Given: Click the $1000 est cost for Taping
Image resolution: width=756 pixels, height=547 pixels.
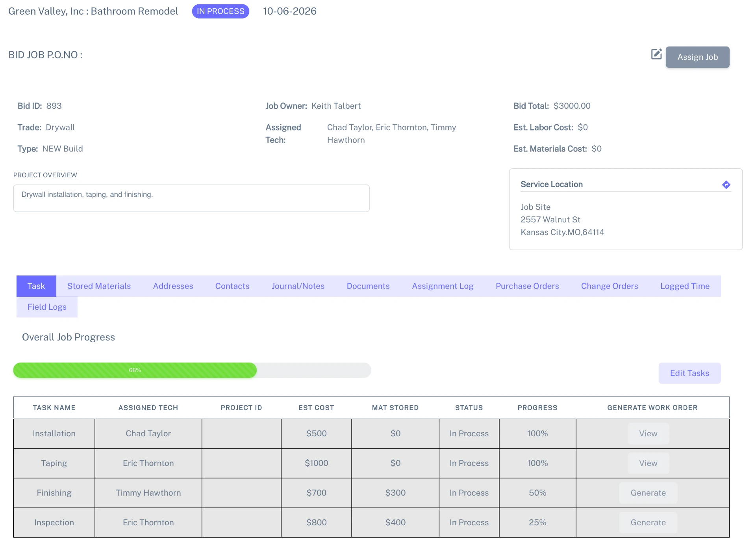Looking at the screenshot, I should [x=316, y=463].
